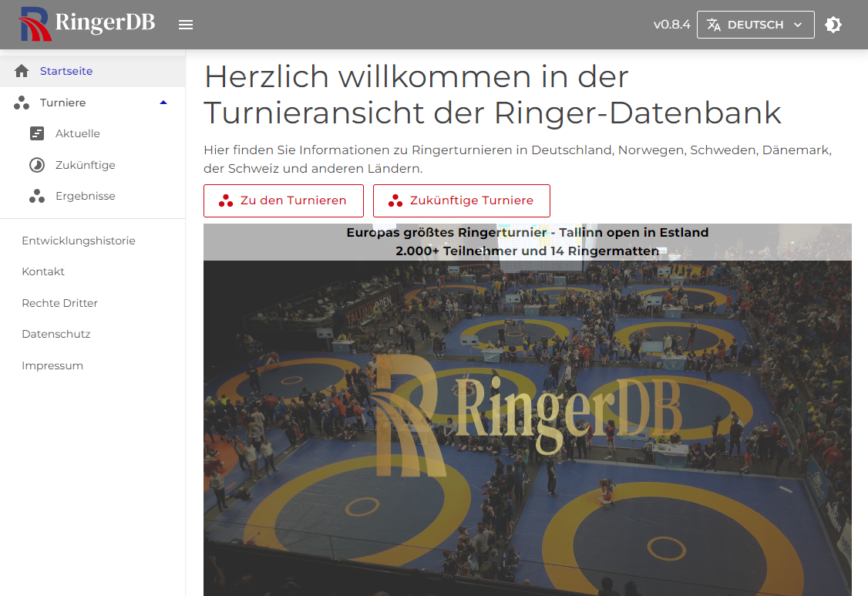The height and width of the screenshot is (596, 868).
Task: Toggle the hamburger navigation menu
Action: click(x=186, y=25)
